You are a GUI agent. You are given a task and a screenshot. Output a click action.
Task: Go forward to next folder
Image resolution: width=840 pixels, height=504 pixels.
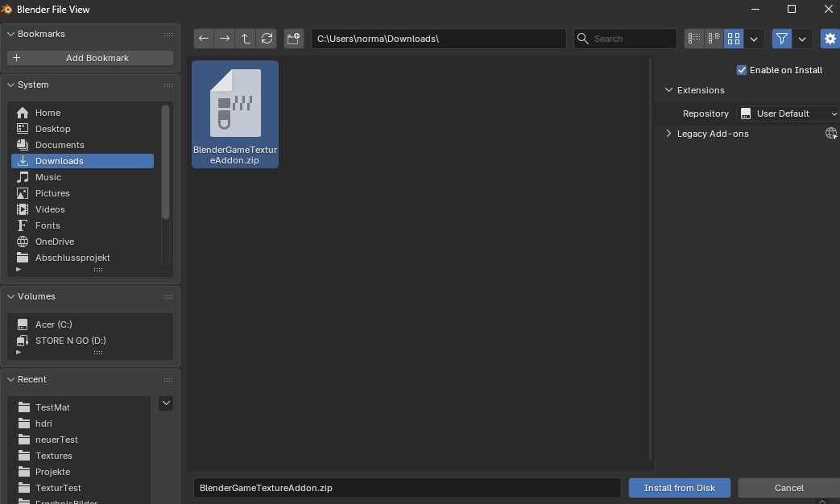click(225, 39)
